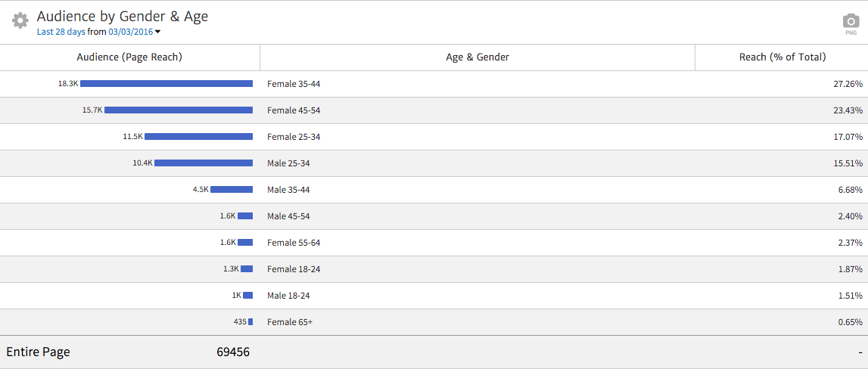Select the Male 18-24 row label

click(x=288, y=296)
